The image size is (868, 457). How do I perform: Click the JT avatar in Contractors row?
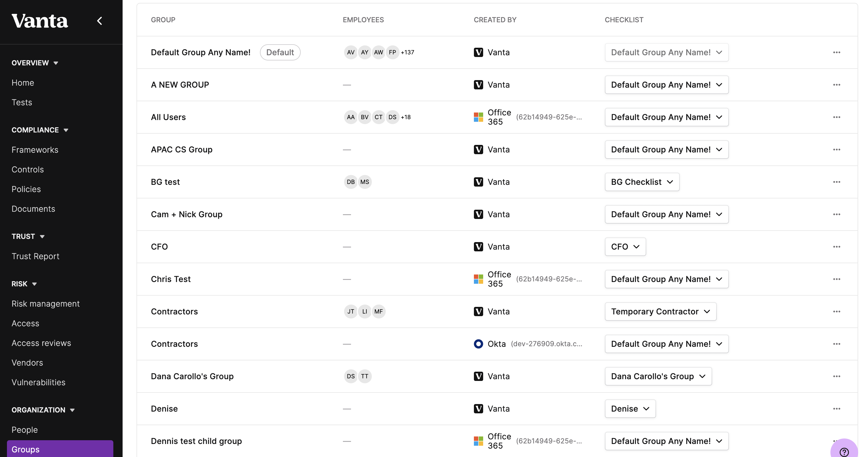click(x=351, y=312)
